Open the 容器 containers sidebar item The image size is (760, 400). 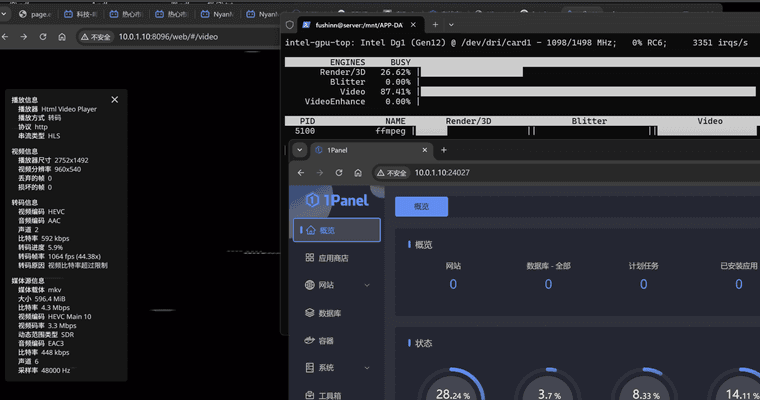coord(325,341)
